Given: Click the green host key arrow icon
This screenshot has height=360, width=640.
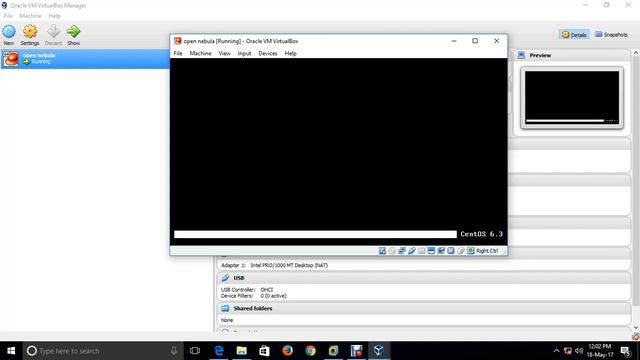Looking at the screenshot, I should pyautogui.click(x=471, y=251).
